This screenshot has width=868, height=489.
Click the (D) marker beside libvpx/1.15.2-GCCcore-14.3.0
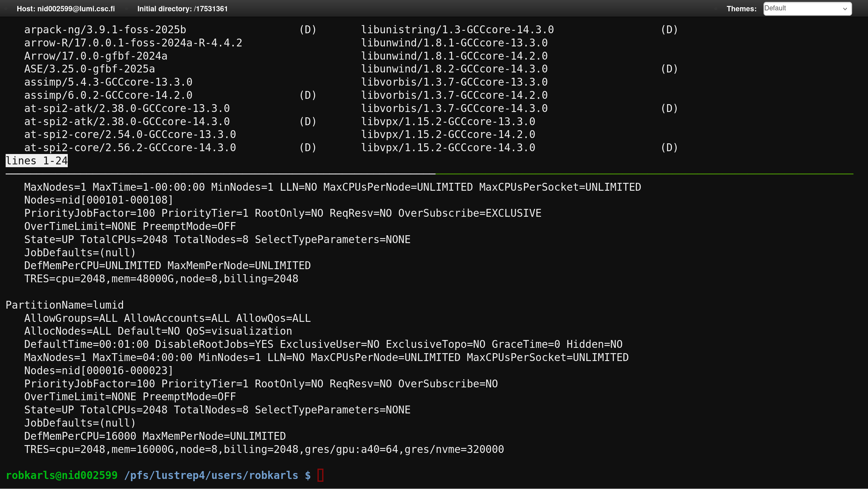point(669,148)
